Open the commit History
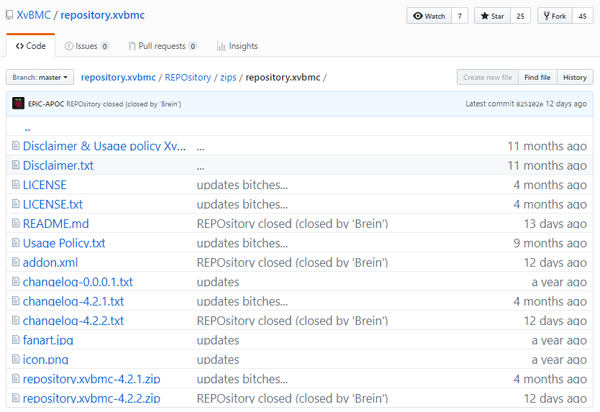The width and height of the screenshot is (600, 412). click(575, 77)
